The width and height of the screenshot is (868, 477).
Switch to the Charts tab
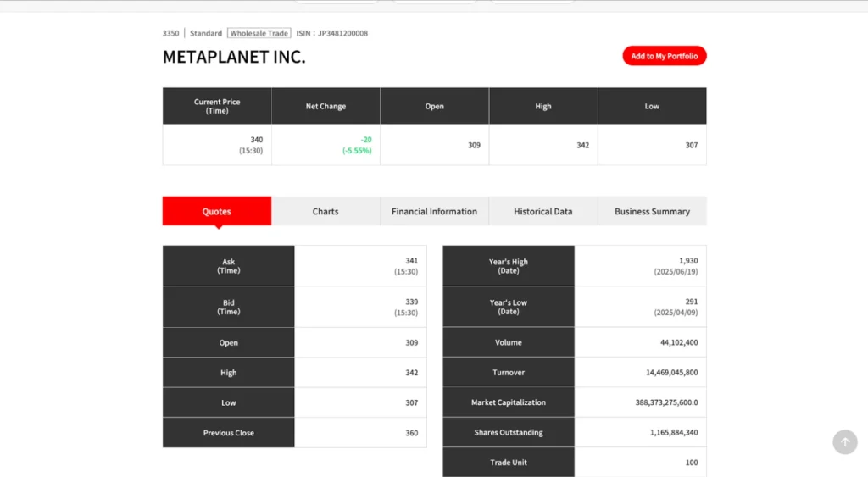tap(325, 211)
